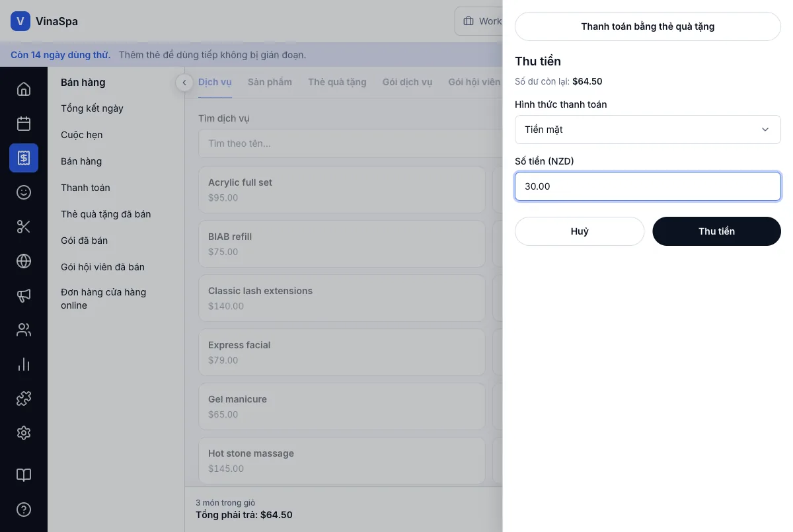This screenshot has width=793, height=532.
Task: Open Cuộc hẹn in sales menu
Action: point(82,135)
